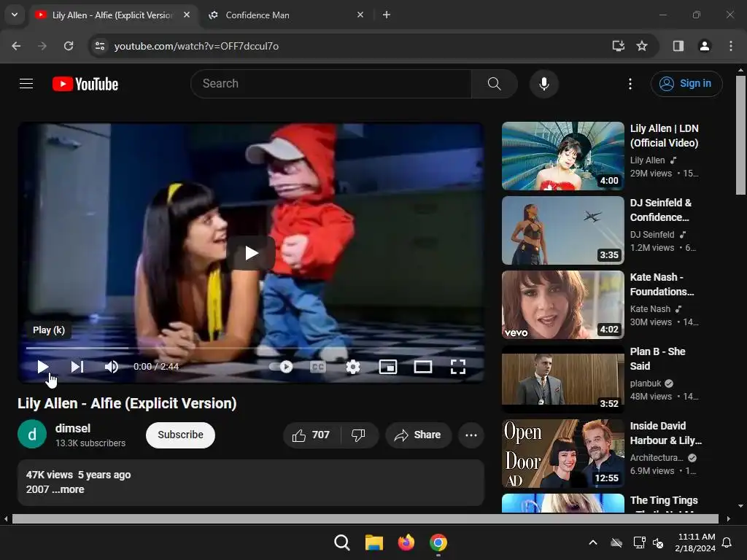Switch to theater mode
The width and height of the screenshot is (747, 560).
tap(422, 367)
